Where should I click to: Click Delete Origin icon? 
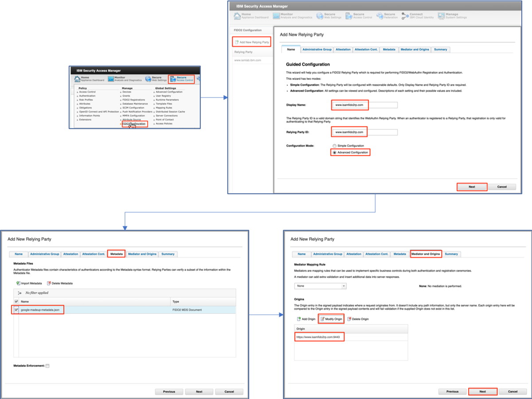[x=349, y=319]
